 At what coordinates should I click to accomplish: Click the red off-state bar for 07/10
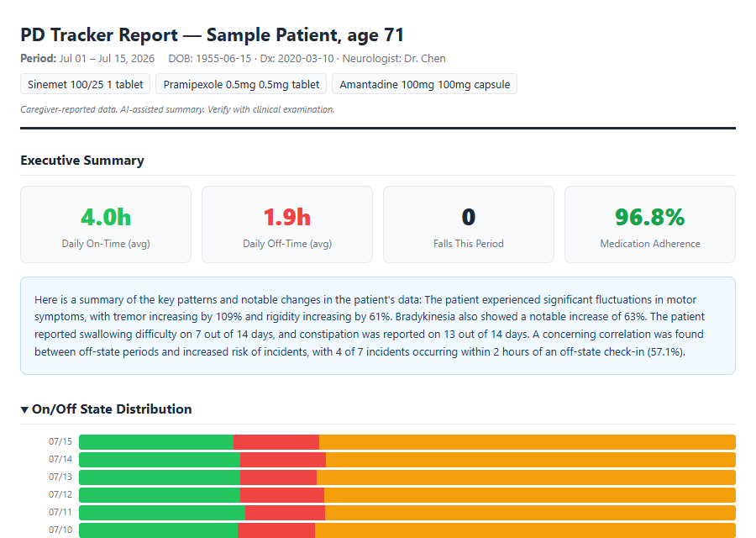(x=276, y=530)
